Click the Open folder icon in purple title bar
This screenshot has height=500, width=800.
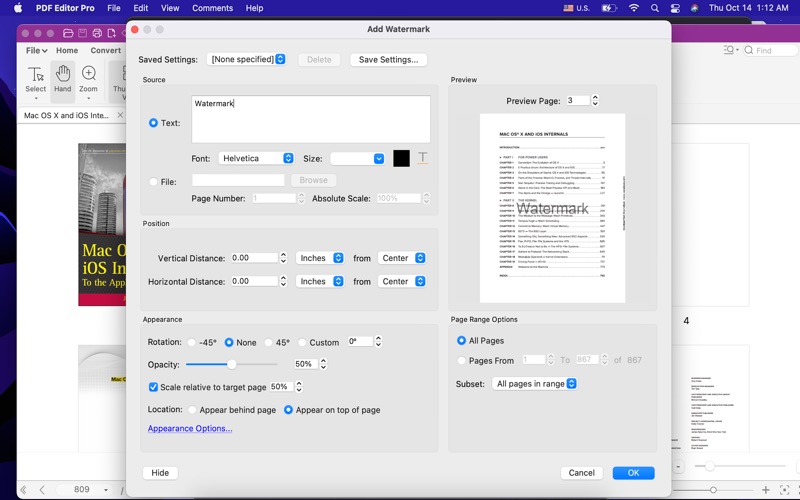[x=68, y=33]
